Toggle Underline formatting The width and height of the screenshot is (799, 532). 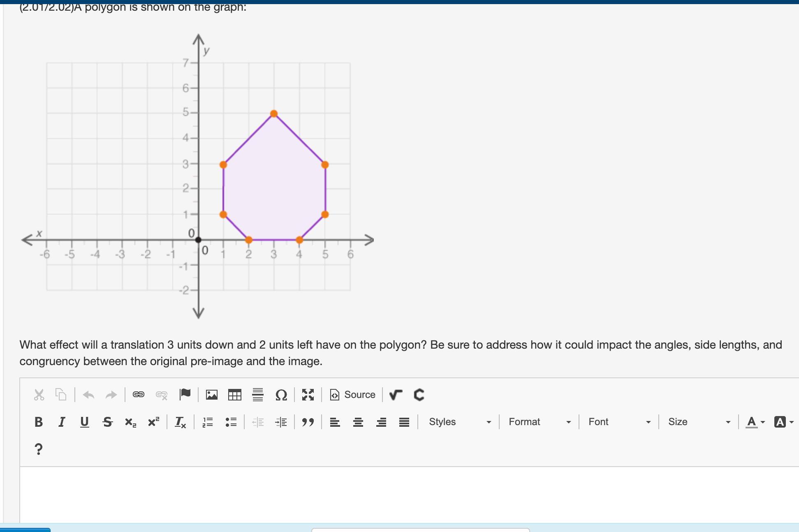point(84,422)
